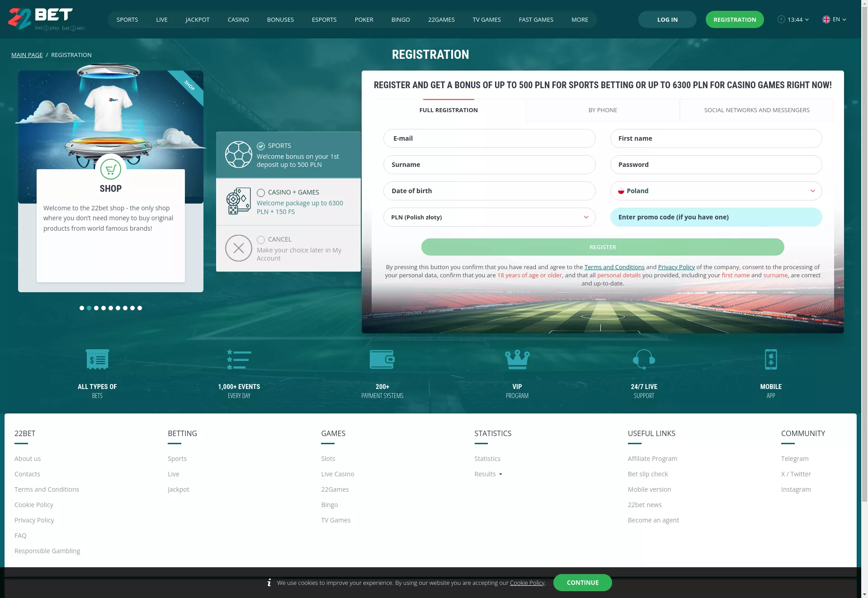
Task: Select the last carousel dot indicator
Action: (x=140, y=308)
